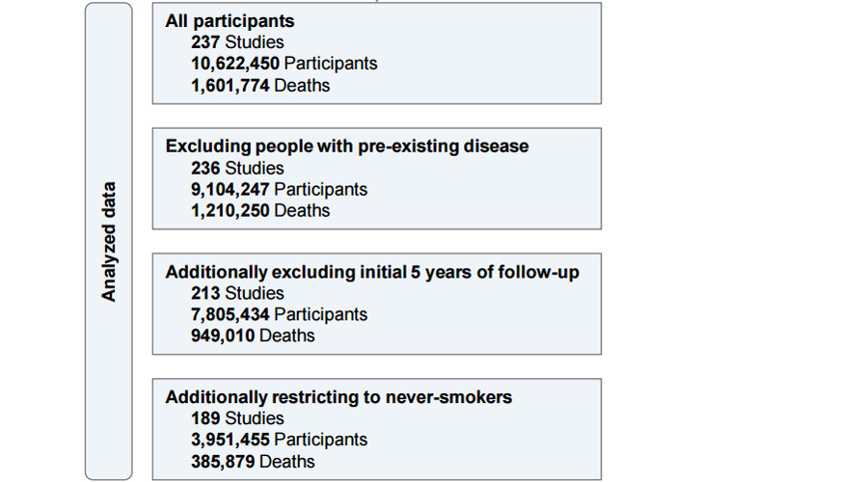Click the vertical 'Analyzed data' label
This screenshot has width=868, height=482.
pyautogui.click(x=108, y=241)
